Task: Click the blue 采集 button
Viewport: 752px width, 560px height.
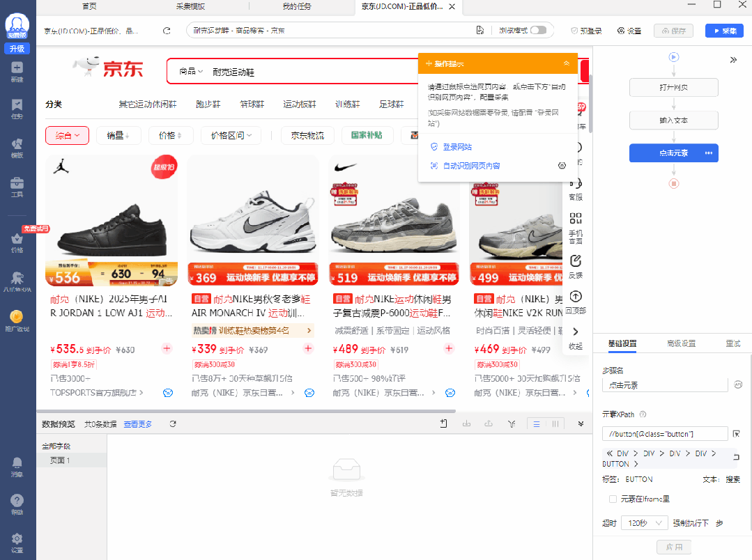Action: 724,31
